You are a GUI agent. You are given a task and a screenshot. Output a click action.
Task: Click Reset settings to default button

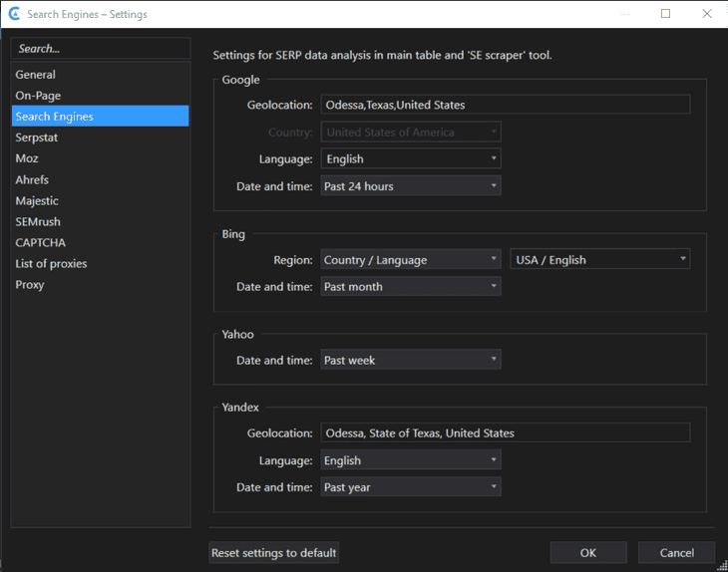tap(274, 552)
